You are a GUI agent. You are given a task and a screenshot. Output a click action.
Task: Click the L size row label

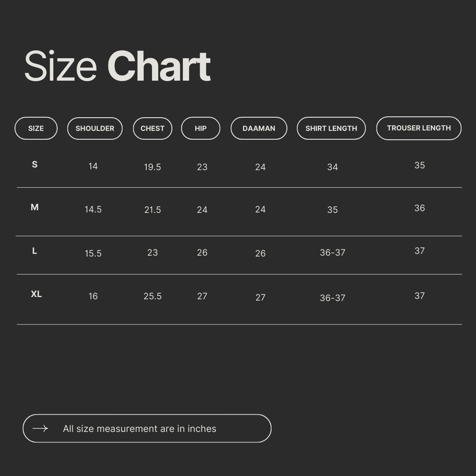[x=35, y=251]
